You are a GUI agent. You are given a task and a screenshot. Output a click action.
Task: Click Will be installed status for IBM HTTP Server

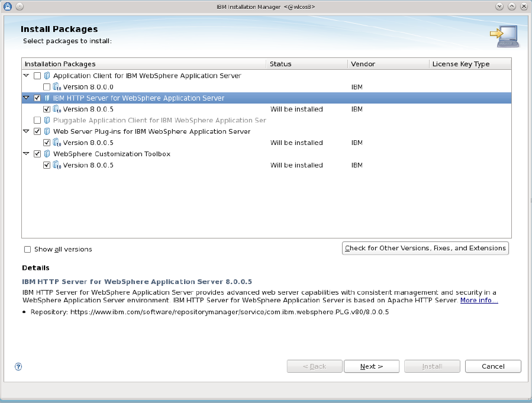[x=296, y=109]
